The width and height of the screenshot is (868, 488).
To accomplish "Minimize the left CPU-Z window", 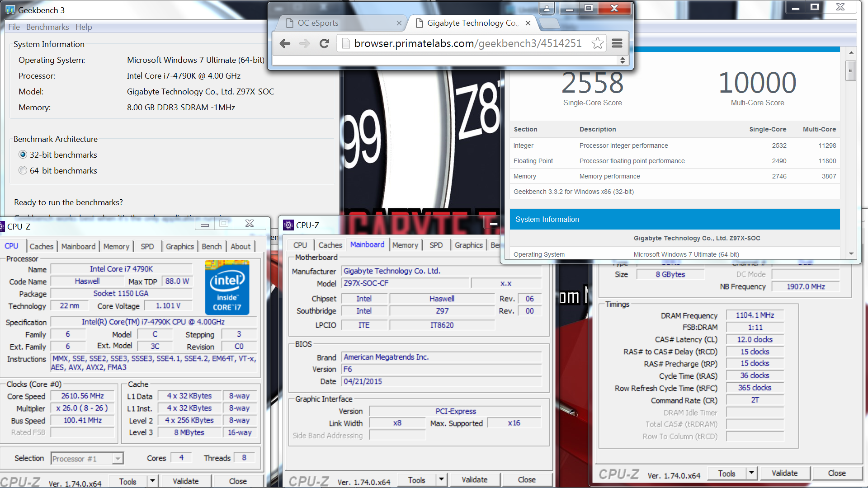I will click(205, 224).
